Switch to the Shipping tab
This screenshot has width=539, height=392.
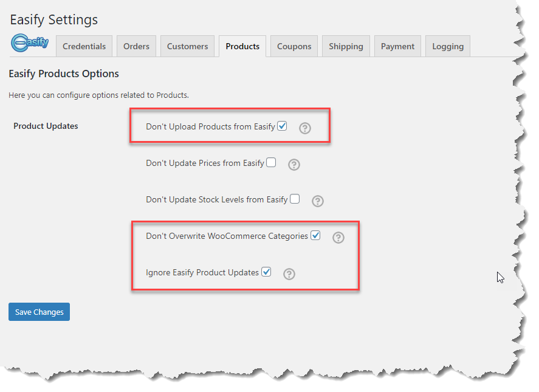346,46
